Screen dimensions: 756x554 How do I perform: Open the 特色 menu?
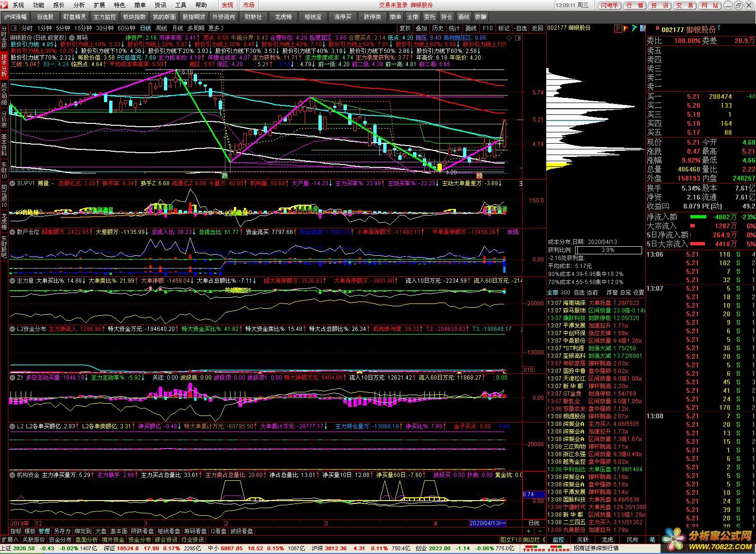pos(120,5)
